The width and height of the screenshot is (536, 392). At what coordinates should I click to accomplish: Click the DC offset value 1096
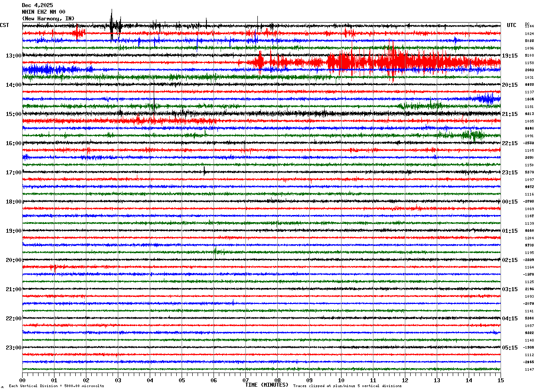[529, 48]
